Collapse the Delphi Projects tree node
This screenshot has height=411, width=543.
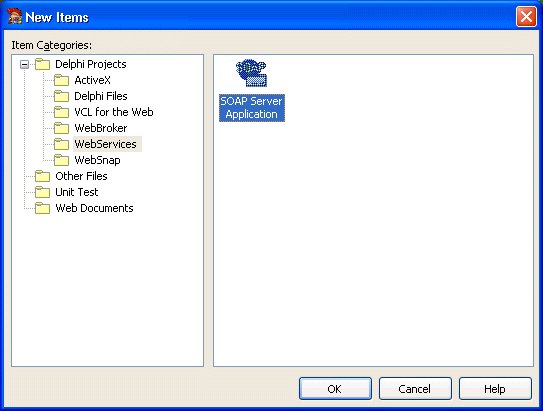24,64
